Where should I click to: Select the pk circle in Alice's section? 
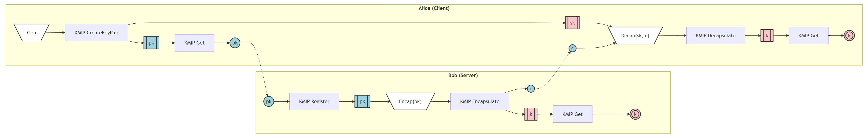coord(235,43)
